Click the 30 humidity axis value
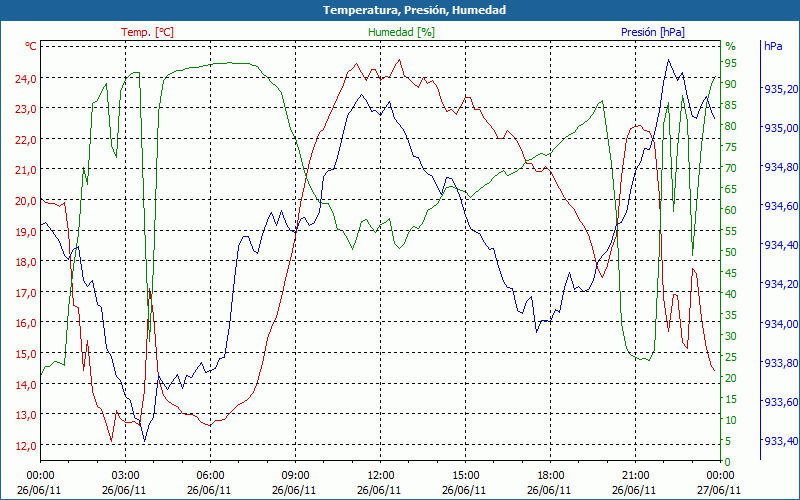800x500 pixels. pos(731,336)
